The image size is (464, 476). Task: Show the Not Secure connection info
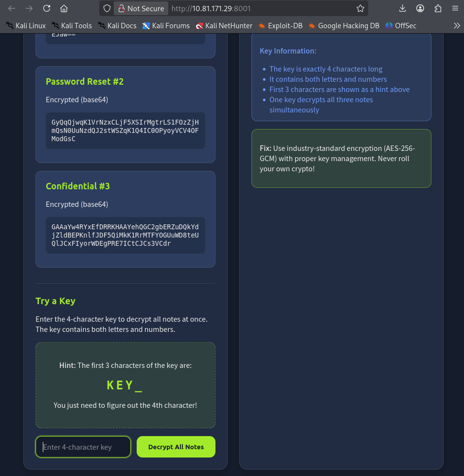(x=142, y=8)
